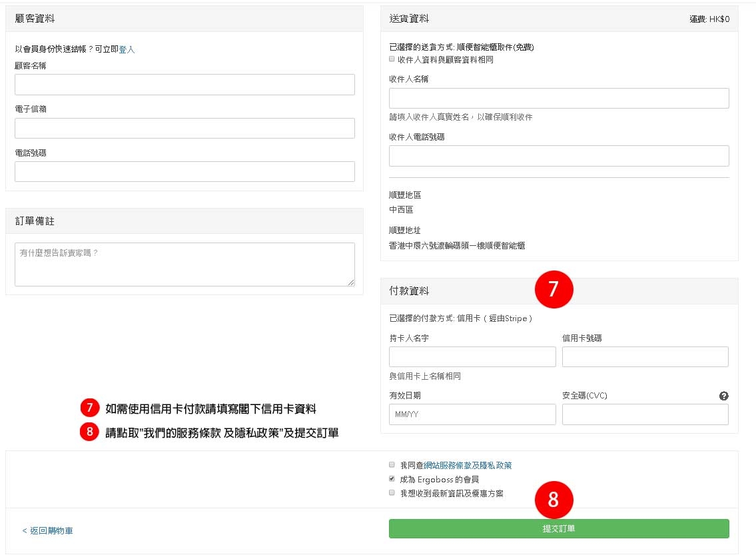Image resolution: width=756 pixels, height=555 pixels.
Task: Select the 電話號碼 customer phone field
Action: tap(185, 171)
